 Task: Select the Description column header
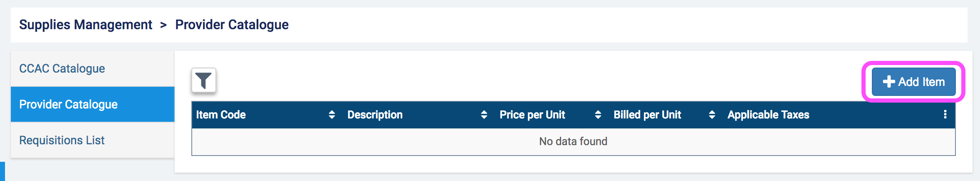point(375,115)
